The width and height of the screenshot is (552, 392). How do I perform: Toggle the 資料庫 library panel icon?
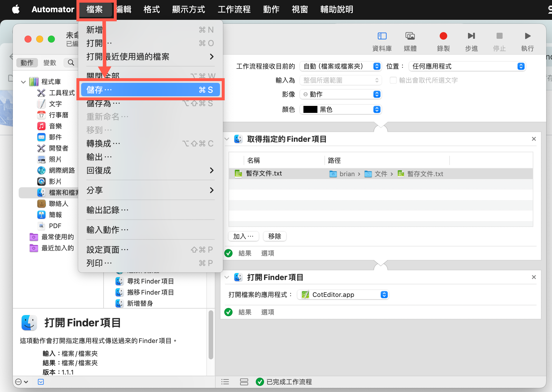[x=382, y=36]
